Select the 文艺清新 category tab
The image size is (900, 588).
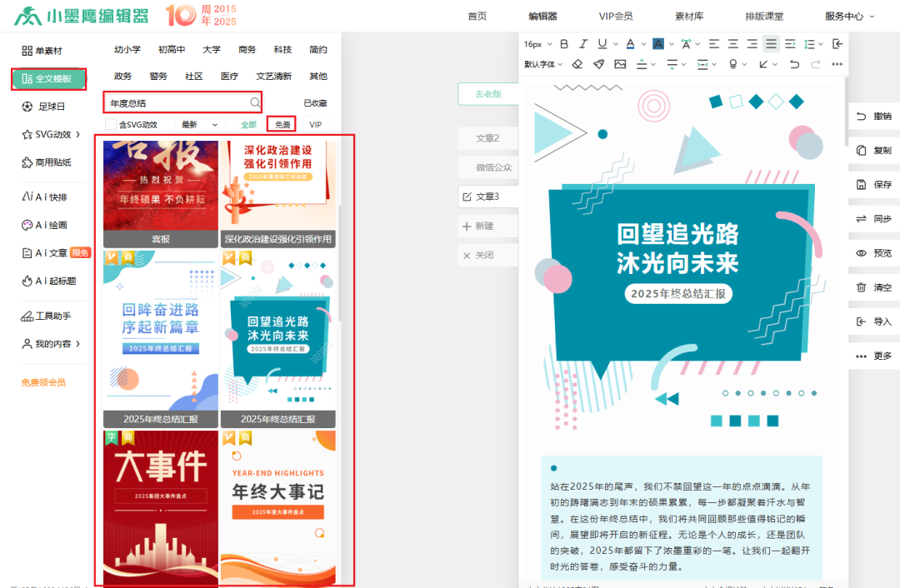point(273,76)
